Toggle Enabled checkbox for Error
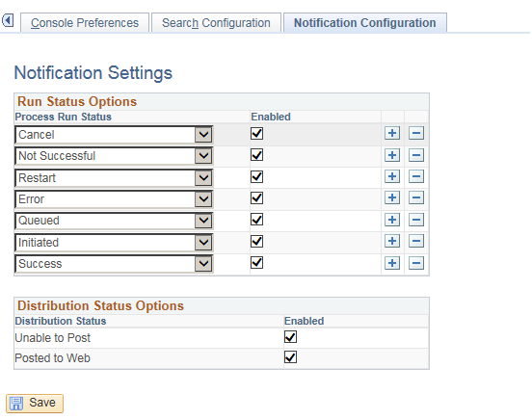The width and height of the screenshot is (532, 420). pyautogui.click(x=256, y=198)
